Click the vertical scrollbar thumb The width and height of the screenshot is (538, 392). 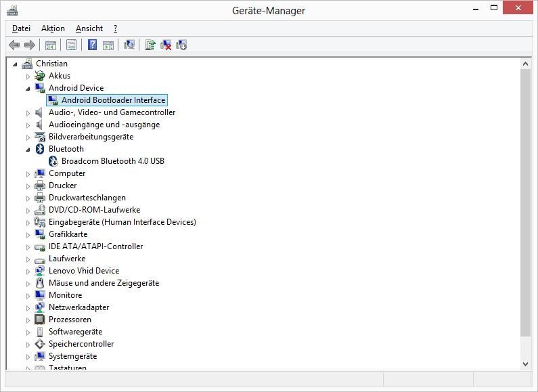coord(525,202)
